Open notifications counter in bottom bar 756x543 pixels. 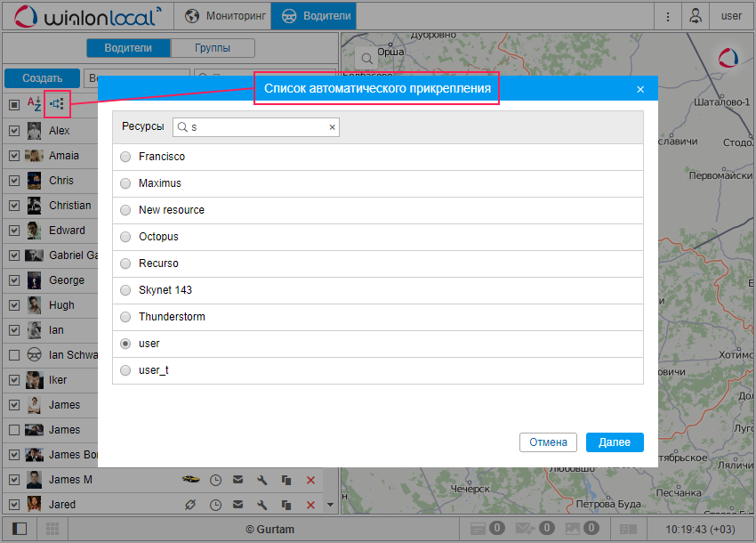coord(487,529)
